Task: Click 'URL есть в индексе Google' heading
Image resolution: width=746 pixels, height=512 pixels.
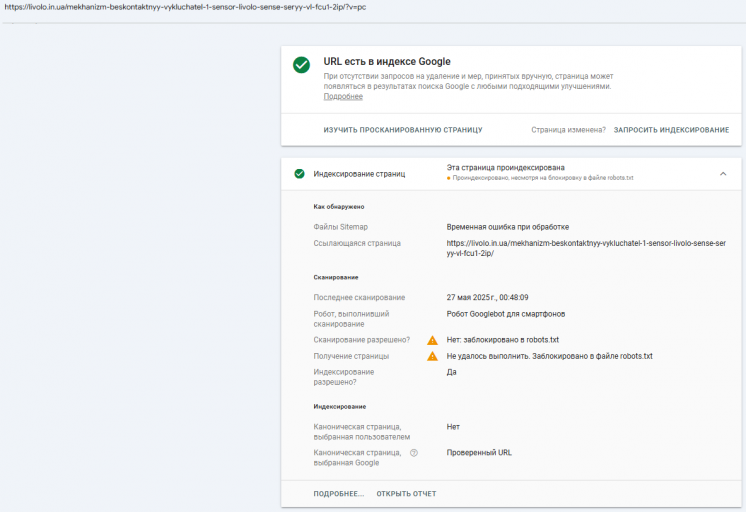Action: tap(387, 61)
